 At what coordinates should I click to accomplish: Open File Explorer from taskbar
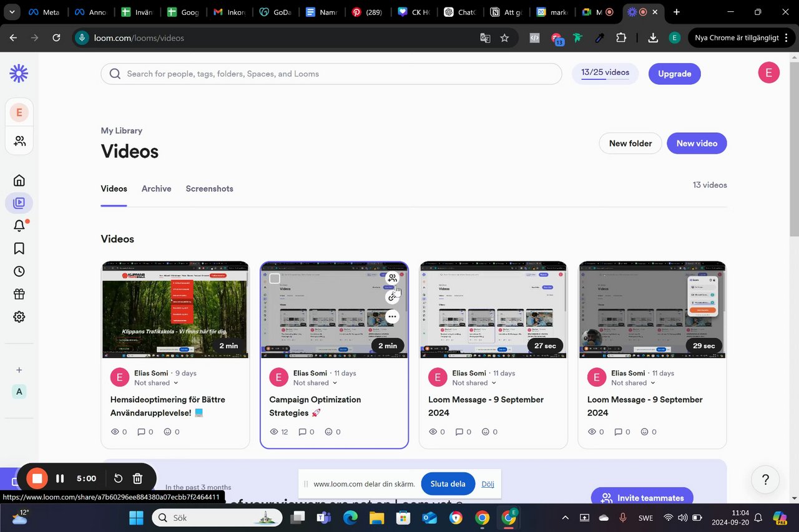[x=376, y=518]
